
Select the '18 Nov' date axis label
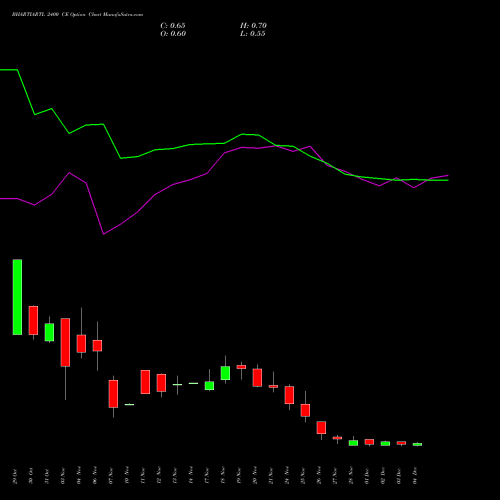click(x=223, y=476)
